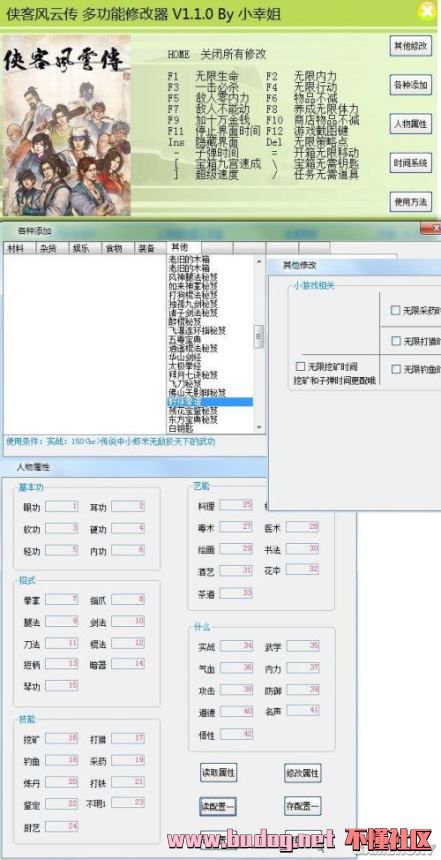The height and width of the screenshot is (860, 441).
Task: Switch to the 杂货 tab
Action: click(x=52, y=248)
